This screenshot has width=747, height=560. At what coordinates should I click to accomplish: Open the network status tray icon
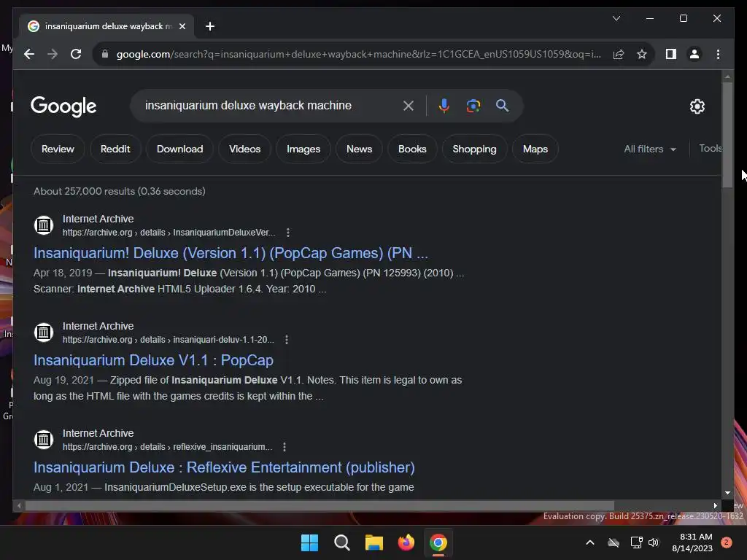click(636, 542)
